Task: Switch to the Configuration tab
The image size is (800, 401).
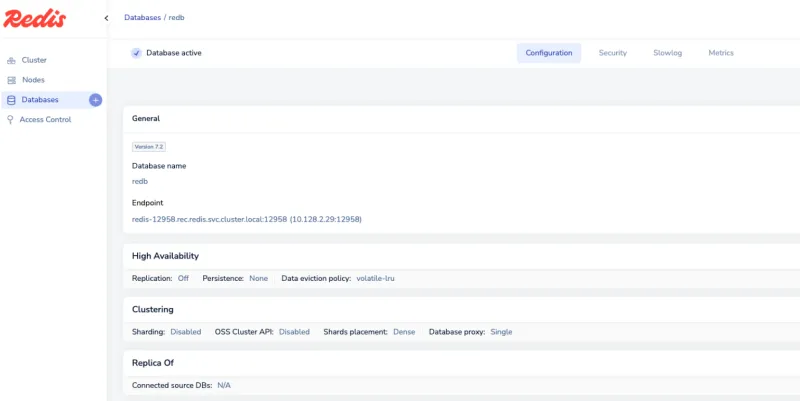Action: pyautogui.click(x=549, y=53)
